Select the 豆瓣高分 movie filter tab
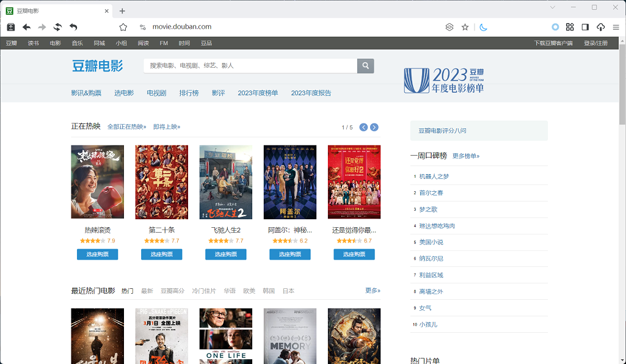This screenshot has height=364, width=626. pyautogui.click(x=172, y=291)
